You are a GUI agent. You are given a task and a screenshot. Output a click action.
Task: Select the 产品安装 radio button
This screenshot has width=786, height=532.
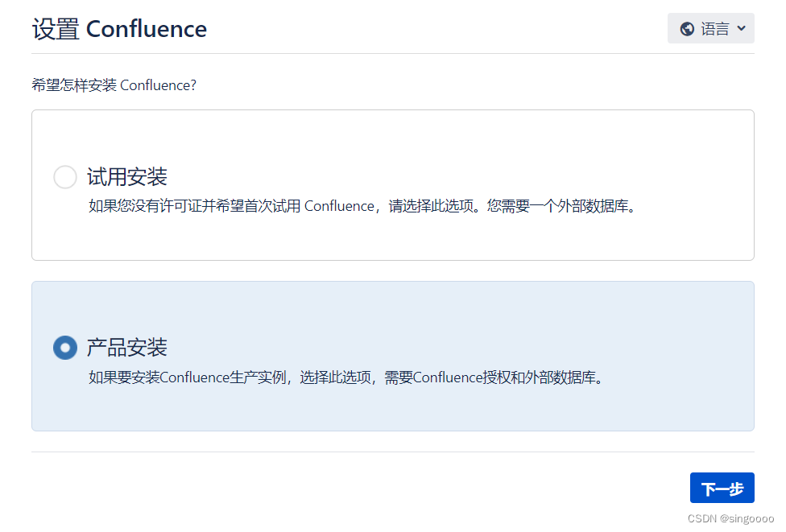click(65, 348)
